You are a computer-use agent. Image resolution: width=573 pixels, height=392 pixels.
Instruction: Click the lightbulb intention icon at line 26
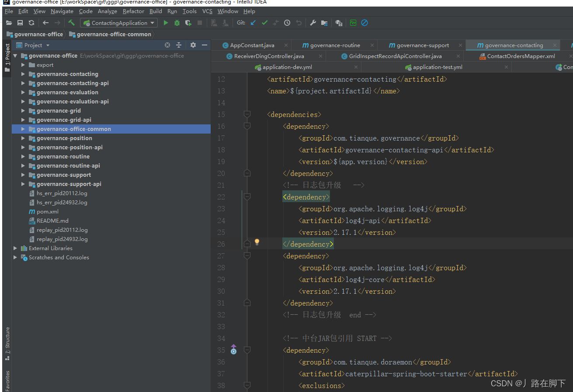point(257,242)
